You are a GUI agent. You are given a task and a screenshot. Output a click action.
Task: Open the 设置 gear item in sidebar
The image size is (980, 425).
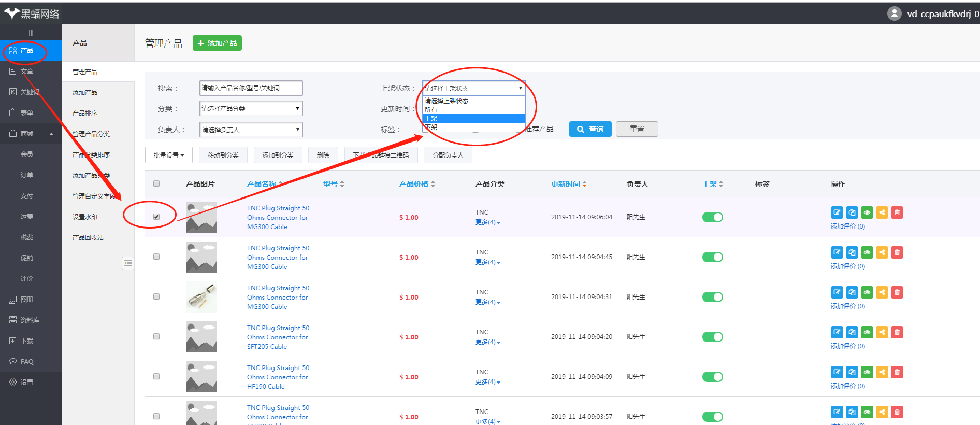pos(27,382)
